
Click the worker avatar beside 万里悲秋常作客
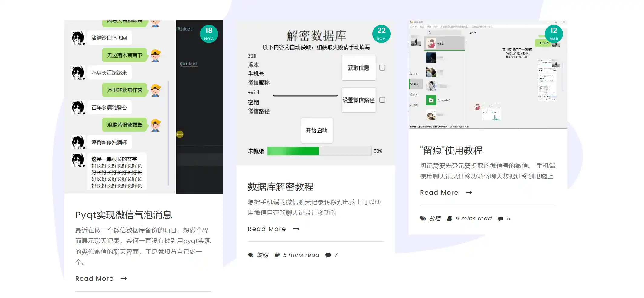(155, 91)
